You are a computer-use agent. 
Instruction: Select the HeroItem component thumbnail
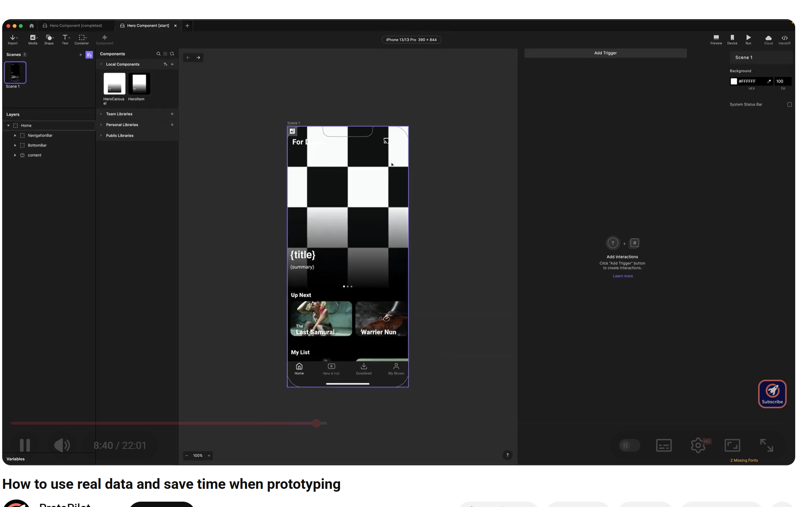tap(139, 84)
